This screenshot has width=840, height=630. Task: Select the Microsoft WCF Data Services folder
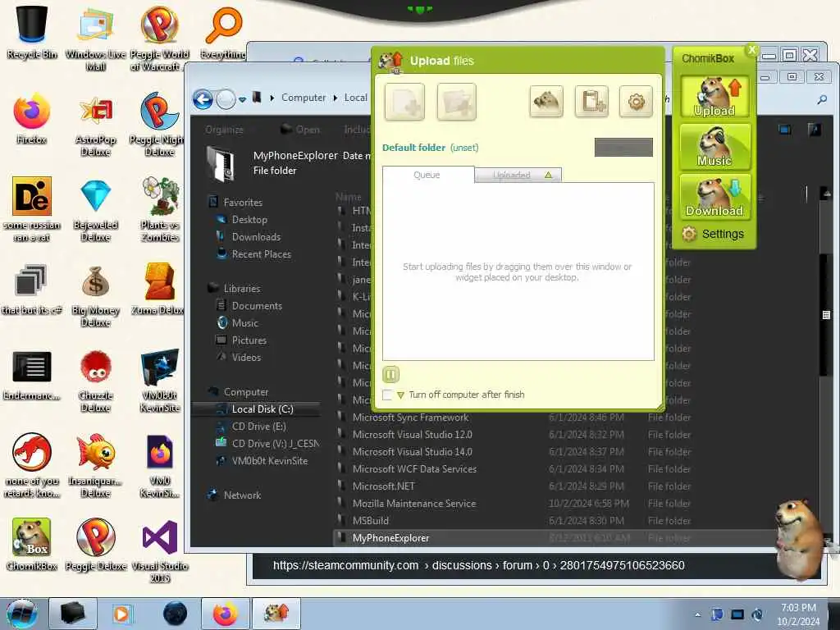[414, 468]
